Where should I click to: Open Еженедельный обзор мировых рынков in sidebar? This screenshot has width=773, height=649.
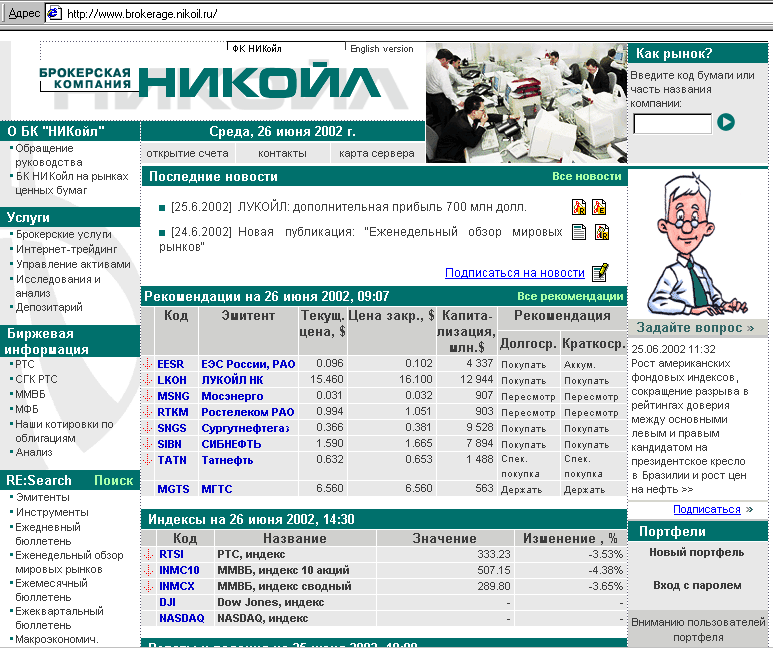click(x=69, y=562)
